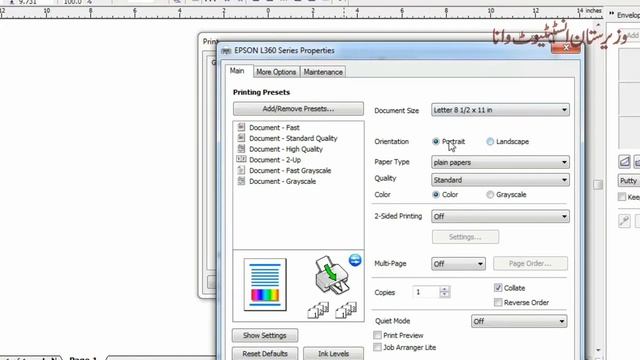Screen dimensions: 640x360
Task: Click the Document - High Quality icon
Action: [241, 149]
